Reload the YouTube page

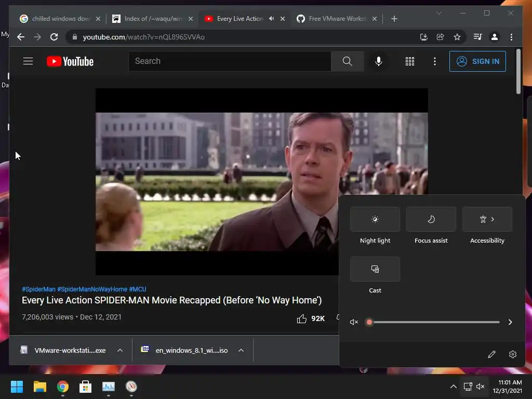point(54,37)
